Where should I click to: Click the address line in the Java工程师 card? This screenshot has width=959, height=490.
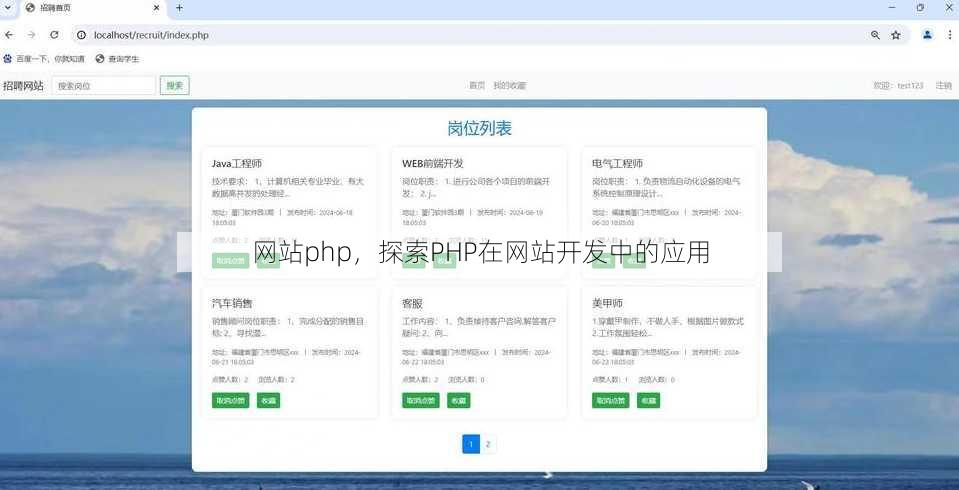(283, 218)
